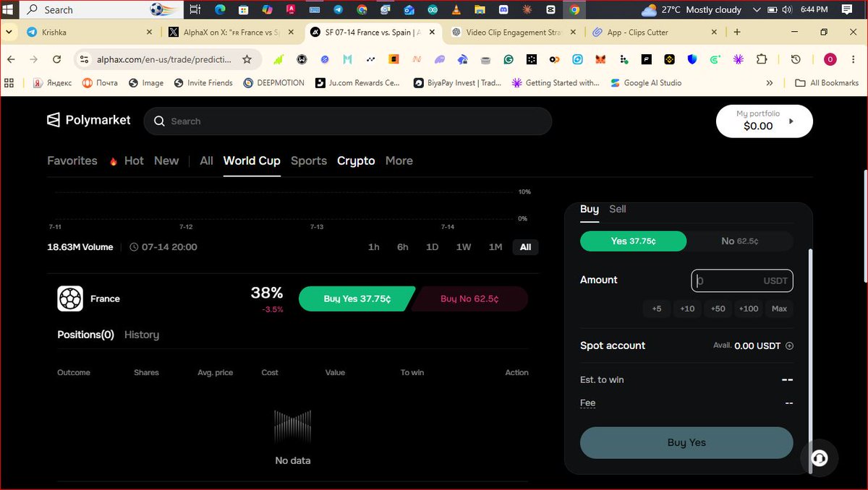This screenshot has height=490, width=868.
Task: Expand the My portfolio arrow
Action: tap(791, 121)
